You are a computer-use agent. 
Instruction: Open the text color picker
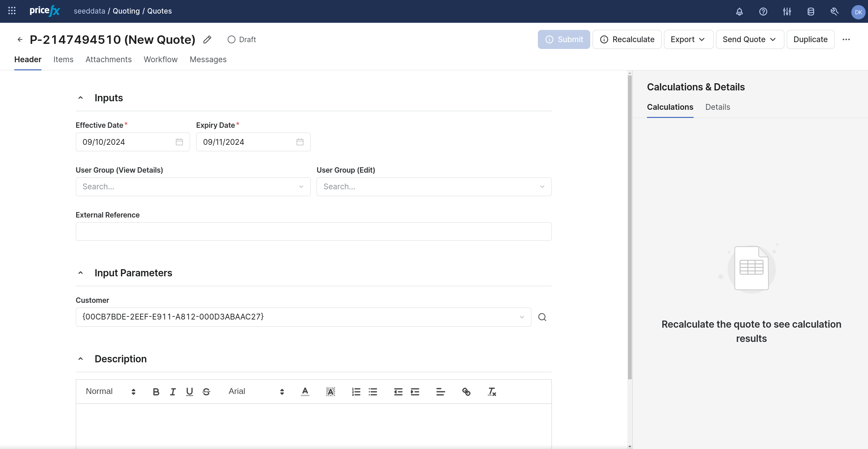[x=305, y=392]
